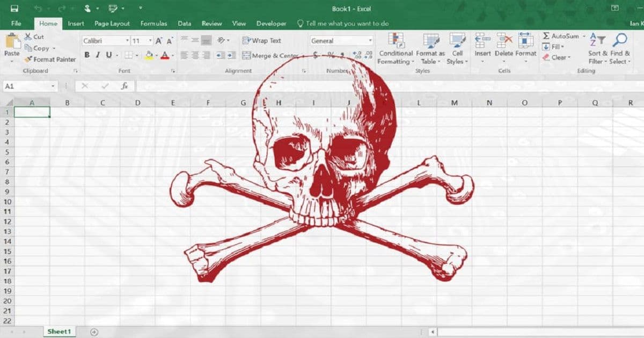Click the Orientation angled text icon
The image size is (644, 338).
pyautogui.click(x=222, y=40)
